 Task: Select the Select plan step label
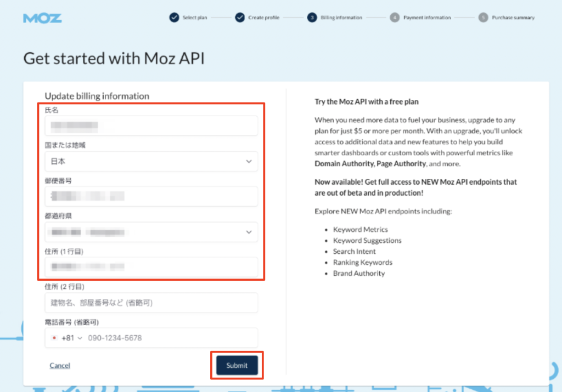pos(195,18)
